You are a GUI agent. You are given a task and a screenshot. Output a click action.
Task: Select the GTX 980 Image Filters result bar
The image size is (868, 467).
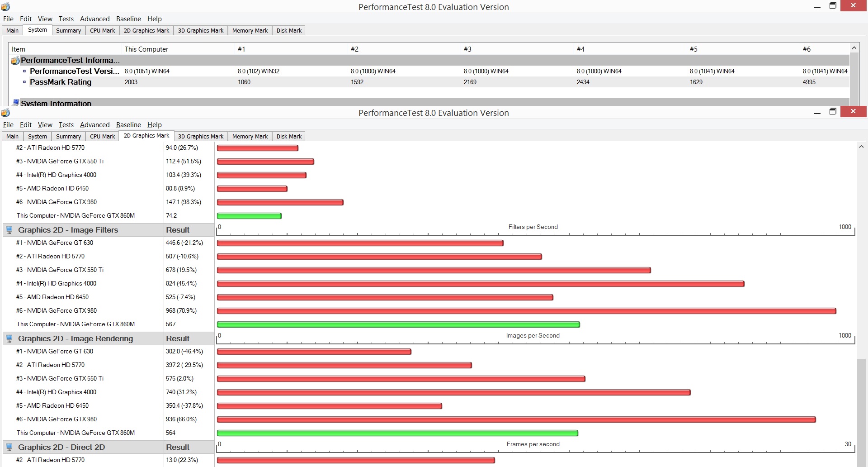(x=527, y=311)
